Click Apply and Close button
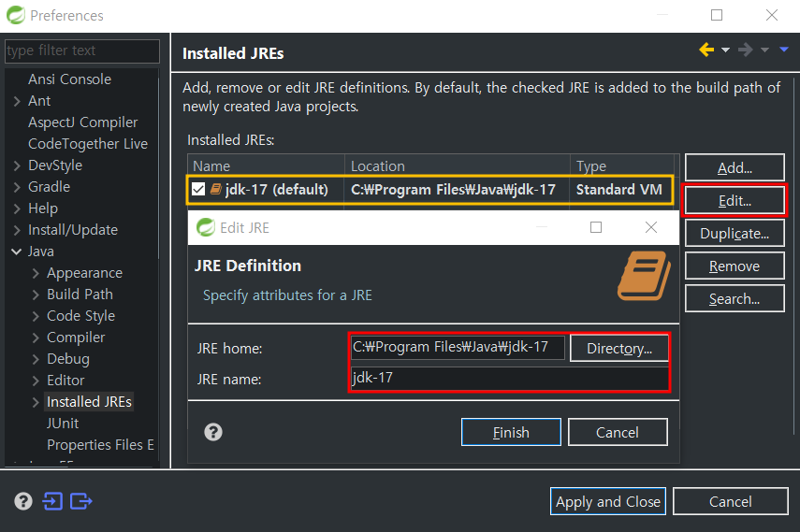The height and width of the screenshot is (532, 800). (607, 501)
